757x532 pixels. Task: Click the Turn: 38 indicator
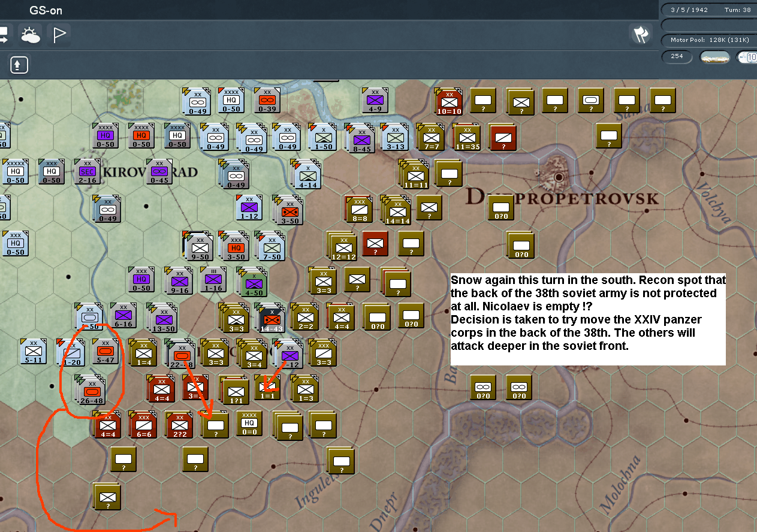click(738, 10)
